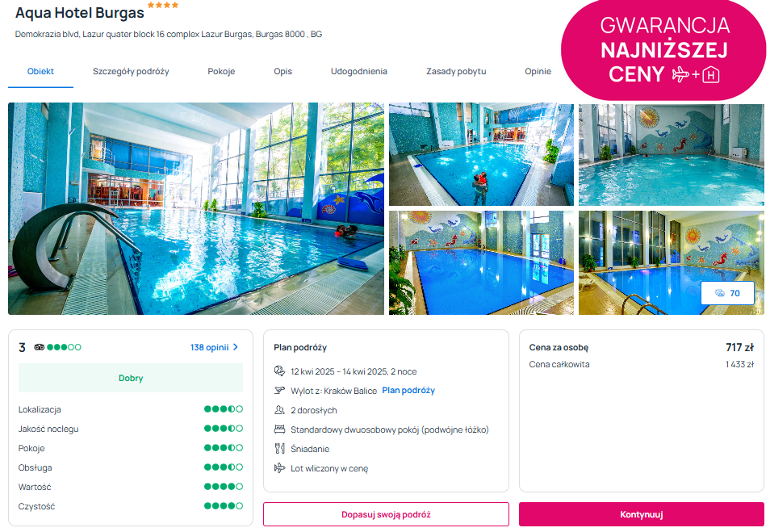Open the photo gallery counter showing 70

(727, 293)
